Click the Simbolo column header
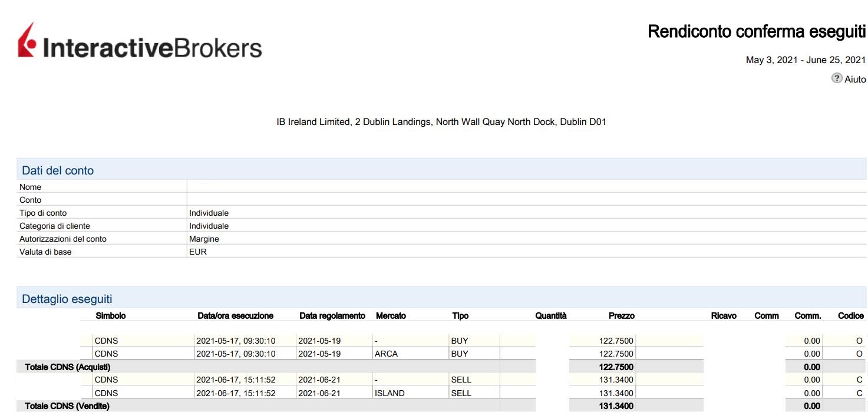Viewport: 868px width, 412px height. 111,316
